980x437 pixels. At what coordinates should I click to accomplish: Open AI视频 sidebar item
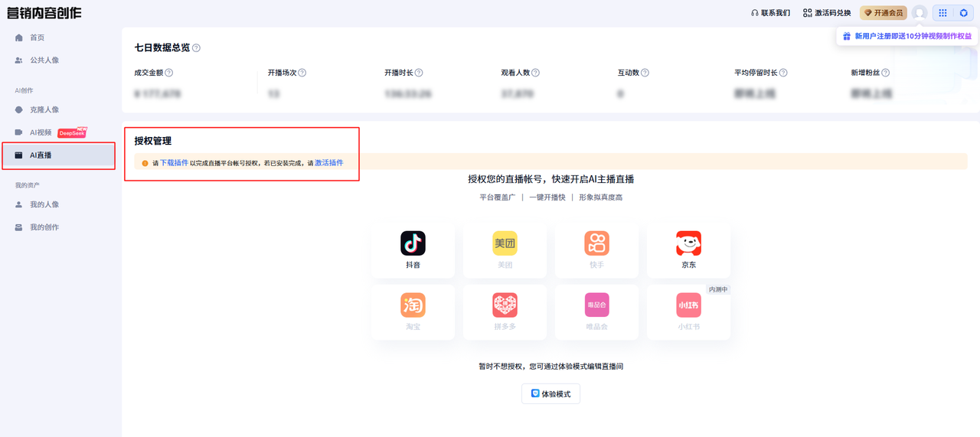[x=41, y=132]
